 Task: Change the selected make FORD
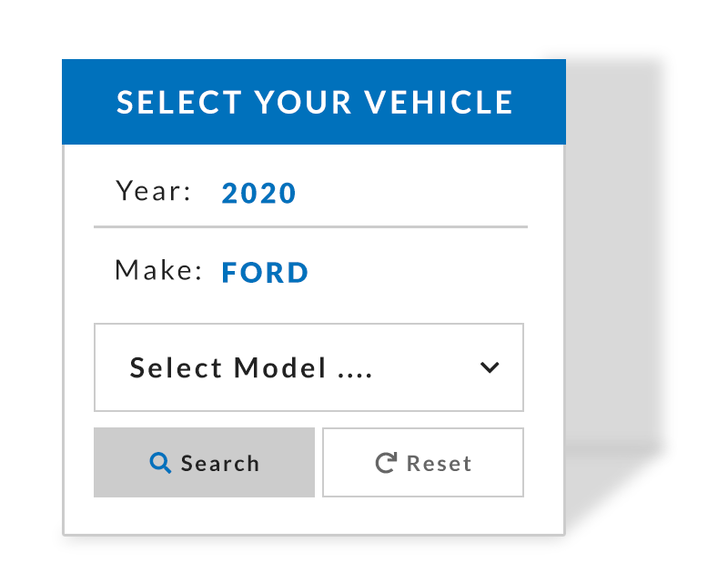coord(265,272)
